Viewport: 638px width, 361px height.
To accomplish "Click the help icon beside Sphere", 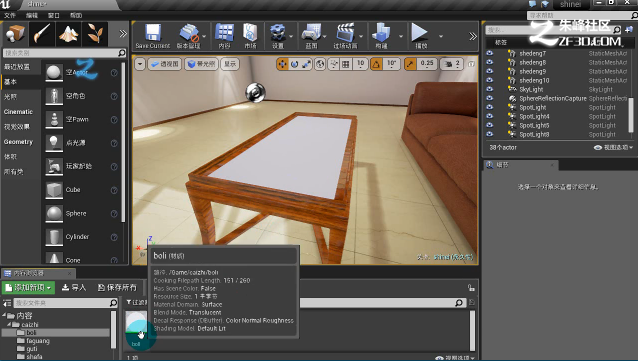I will [x=114, y=214].
